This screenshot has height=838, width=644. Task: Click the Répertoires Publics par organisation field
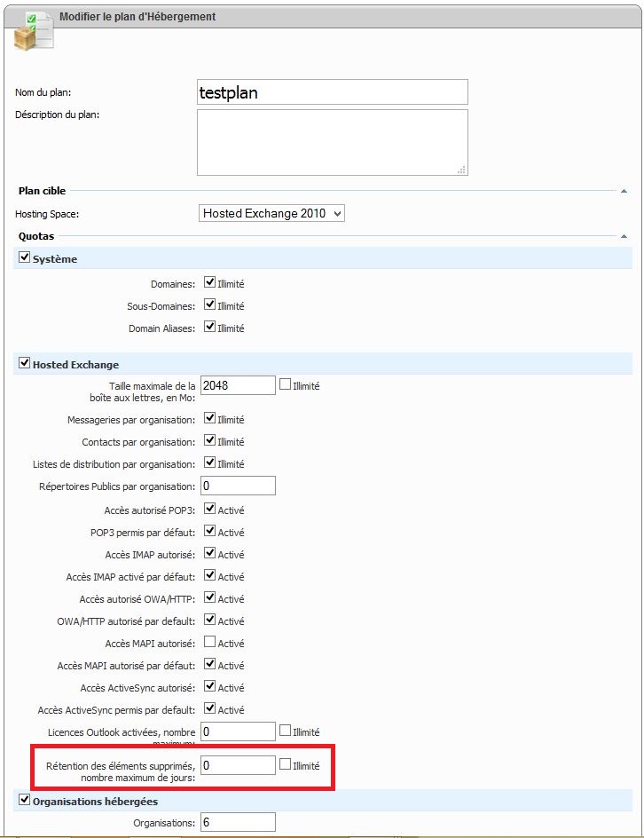pos(238,486)
